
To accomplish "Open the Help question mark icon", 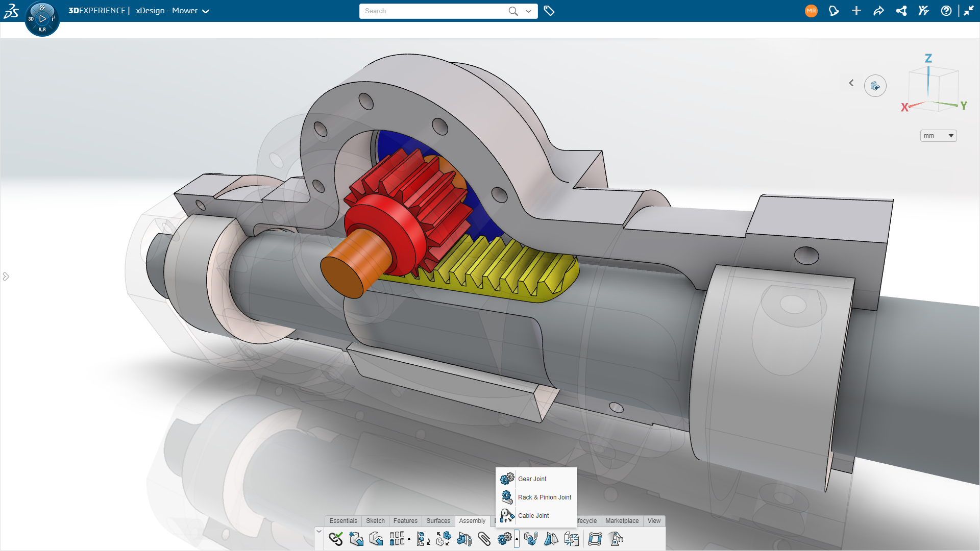I will [x=947, y=10].
